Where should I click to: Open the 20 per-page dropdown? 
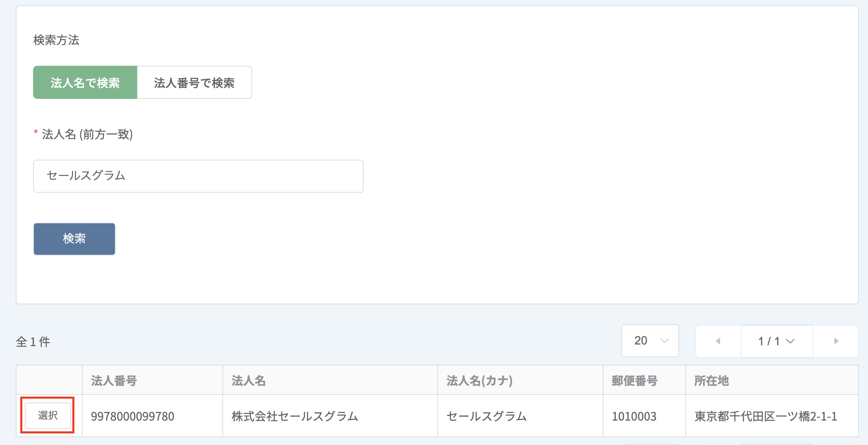(650, 341)
